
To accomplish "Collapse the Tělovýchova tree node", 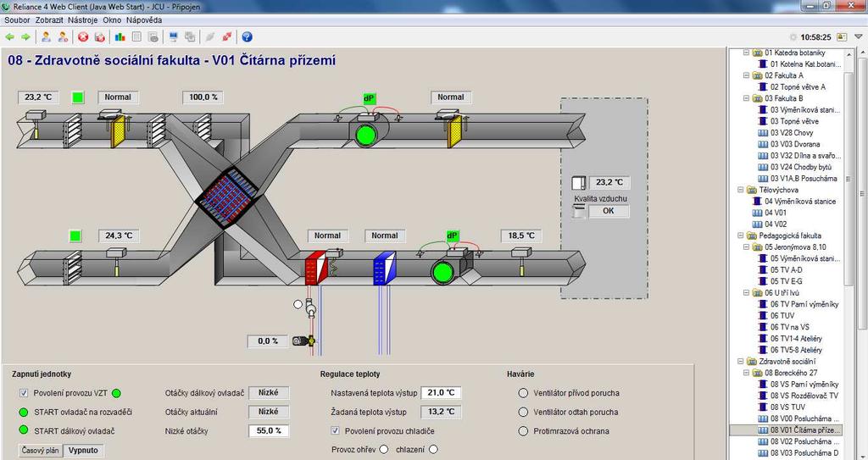I will pyautogui.click(x=740, y=190).
